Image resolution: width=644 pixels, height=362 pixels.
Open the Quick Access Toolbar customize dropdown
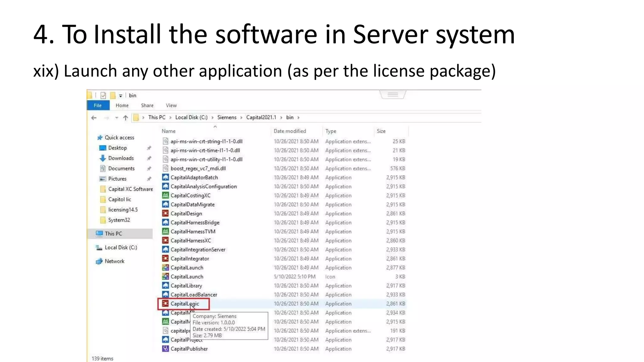point(120,96)
